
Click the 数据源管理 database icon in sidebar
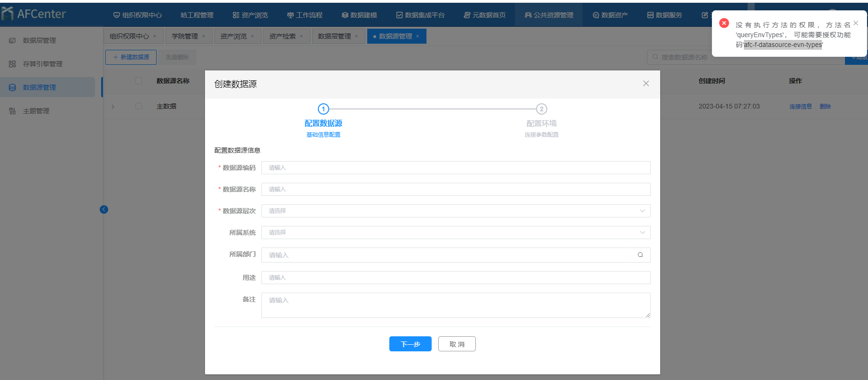click(12, 87)
